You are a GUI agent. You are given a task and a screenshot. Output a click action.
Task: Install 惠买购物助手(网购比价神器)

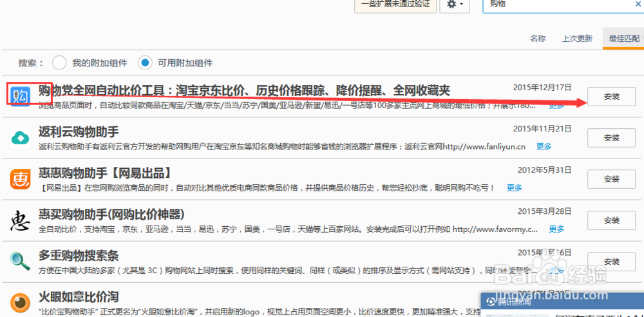tap(612, 220)
